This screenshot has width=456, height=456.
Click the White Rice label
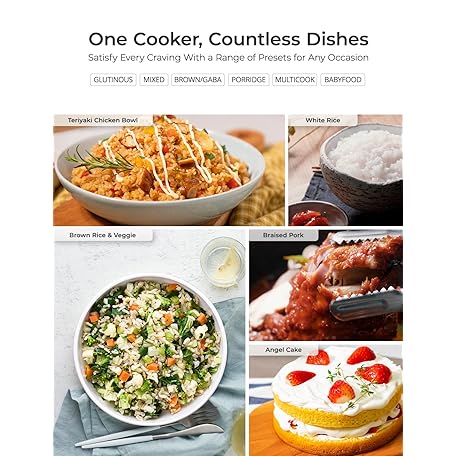point(323,120)
